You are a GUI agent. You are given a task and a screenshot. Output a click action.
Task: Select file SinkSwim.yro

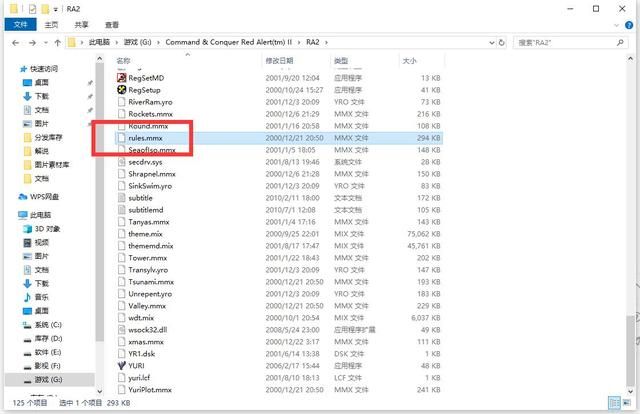150,186
